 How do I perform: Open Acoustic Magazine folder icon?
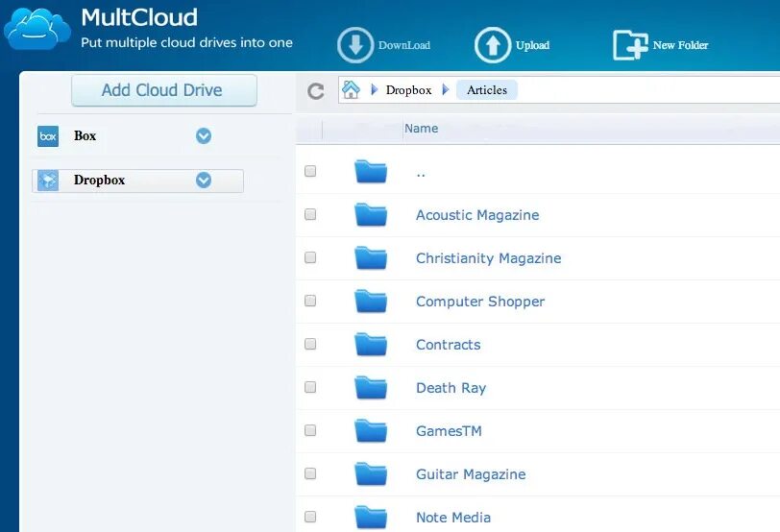pos(371,214)
